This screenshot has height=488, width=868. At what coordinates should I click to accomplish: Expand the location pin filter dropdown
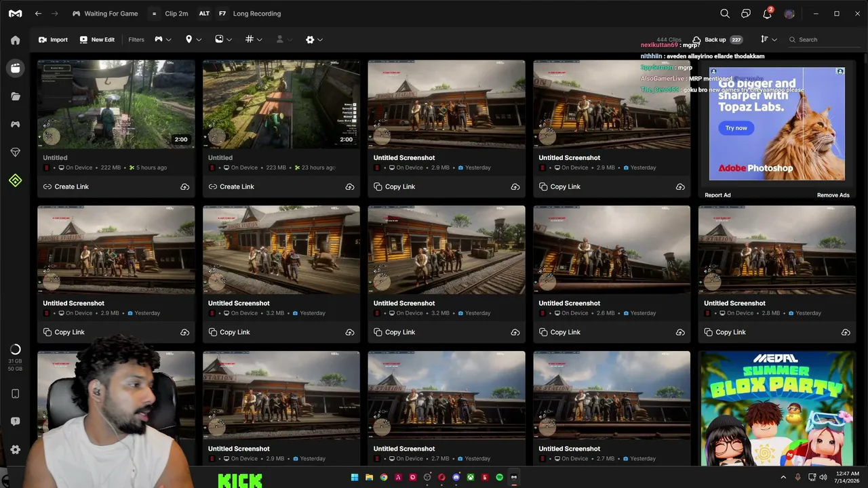pyautogui.click(x=193, y=39)
